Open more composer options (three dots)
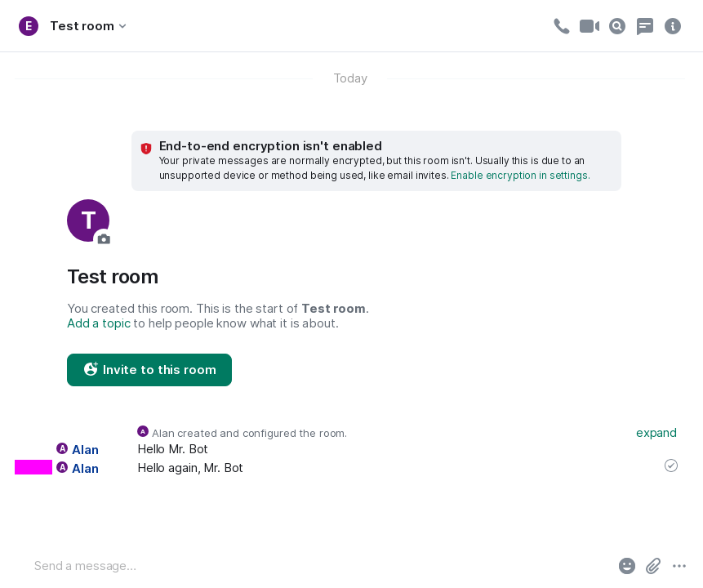This screenshot has height=588, width=703. point(679,566)
